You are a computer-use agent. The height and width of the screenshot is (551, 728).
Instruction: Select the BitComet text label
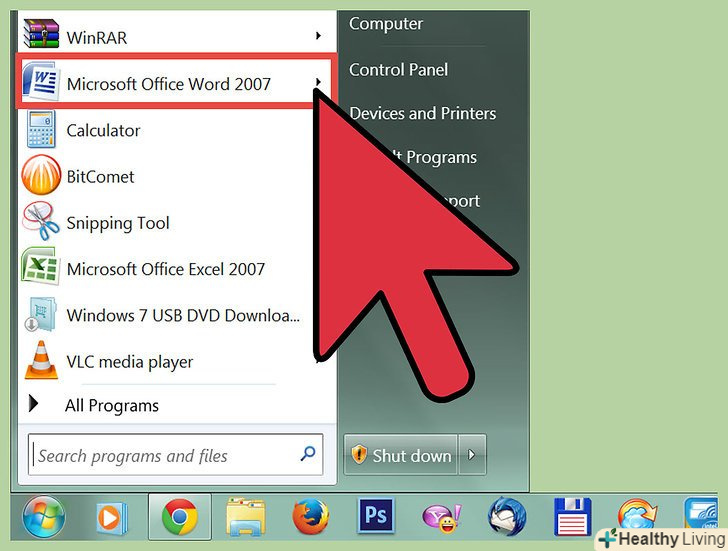(x=100, y=177)
